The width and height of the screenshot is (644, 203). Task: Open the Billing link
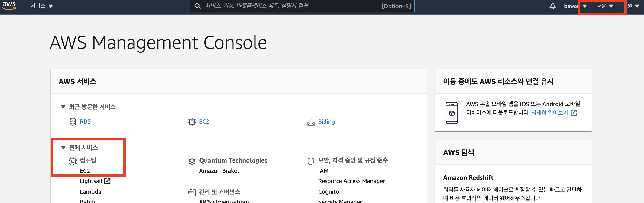click(326, 122)
